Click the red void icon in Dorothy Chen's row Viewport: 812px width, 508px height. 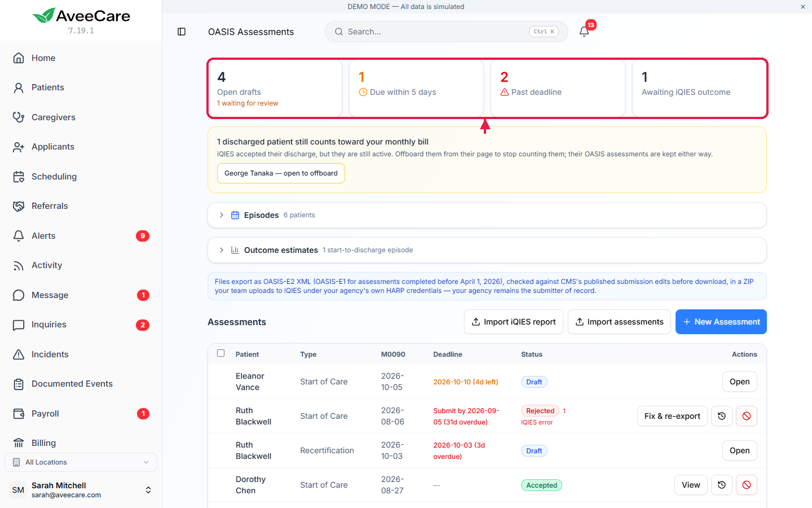747,485
